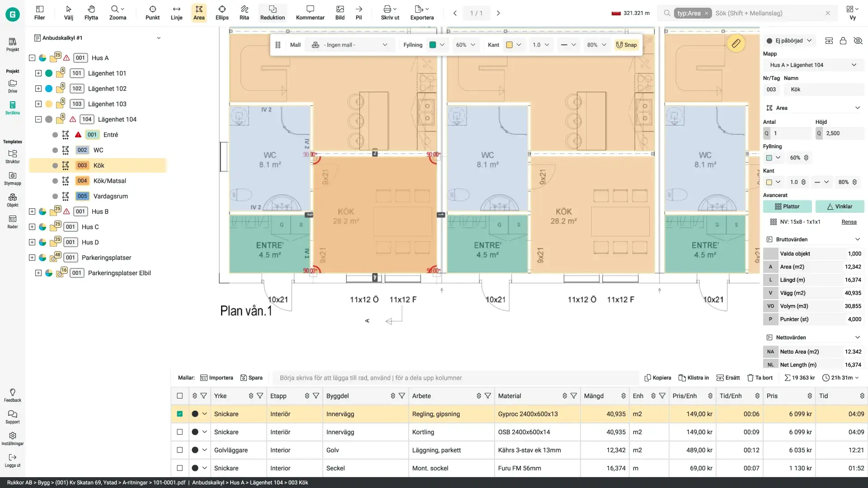
Task: Open the Ej påbörjad status dropdown
Action: 789,41
